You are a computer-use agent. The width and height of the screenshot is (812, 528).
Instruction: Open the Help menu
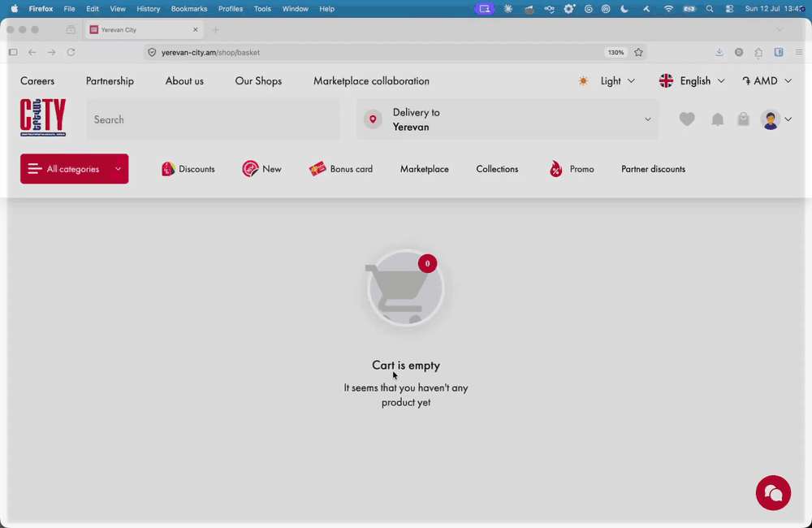pos(326,9)
